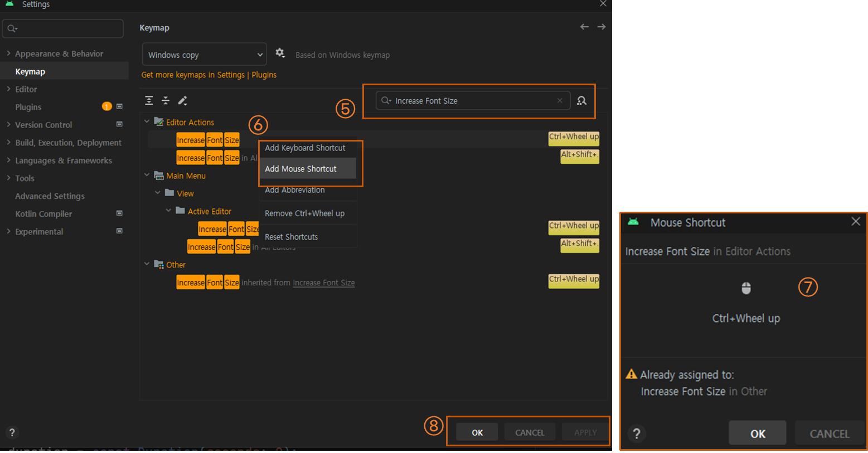This screenshot has height=453, width=868.
Task: Click project-level icon next to Plugins
Action: [x=119, y=106]
